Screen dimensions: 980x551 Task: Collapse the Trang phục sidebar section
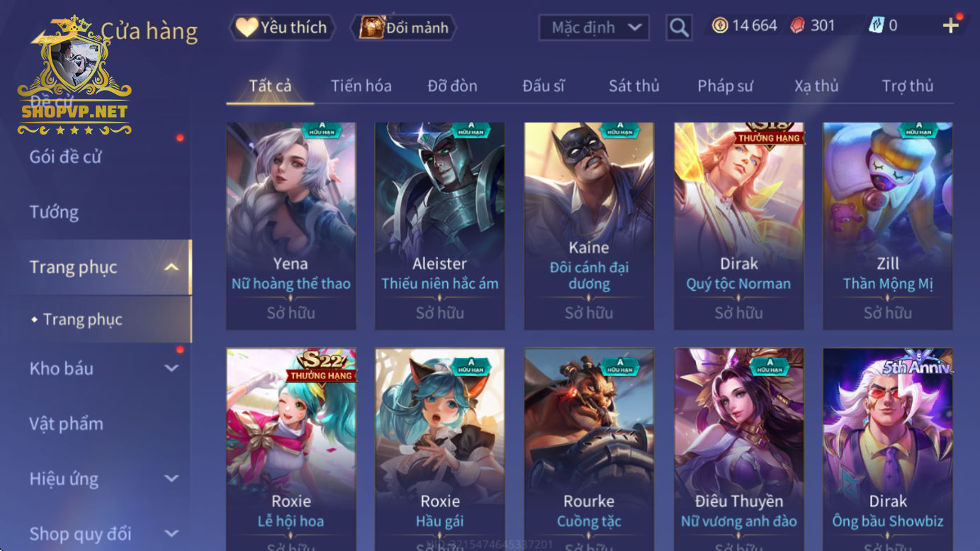coord(171,267)
